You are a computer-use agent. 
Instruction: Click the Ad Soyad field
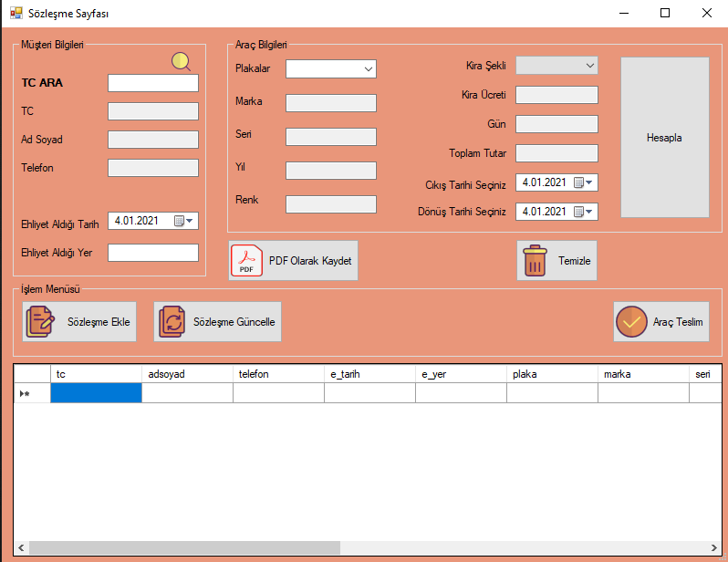(x=153, y=140)
